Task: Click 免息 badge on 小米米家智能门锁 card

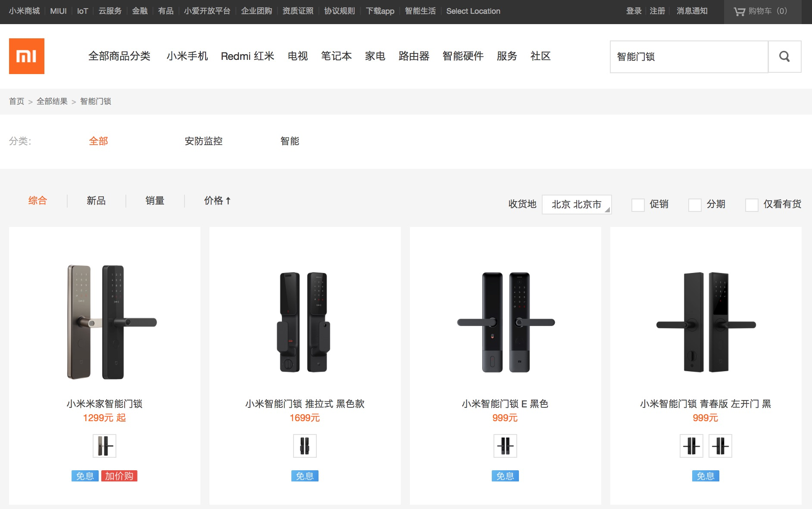Action: [x=85, y=476]
